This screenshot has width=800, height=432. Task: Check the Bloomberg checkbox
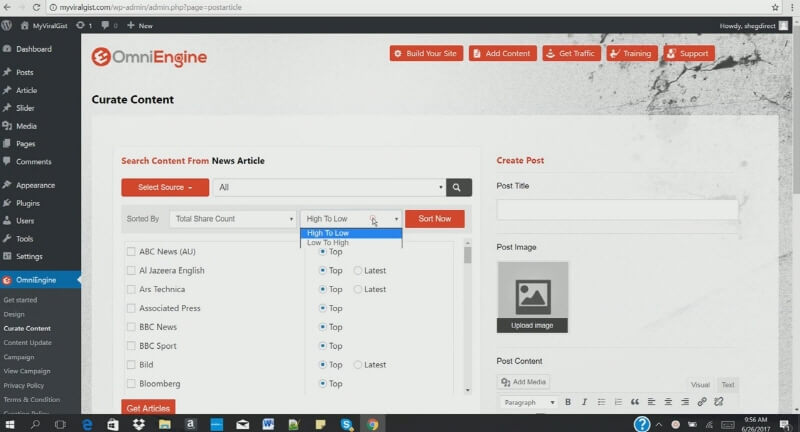(131, 384)
